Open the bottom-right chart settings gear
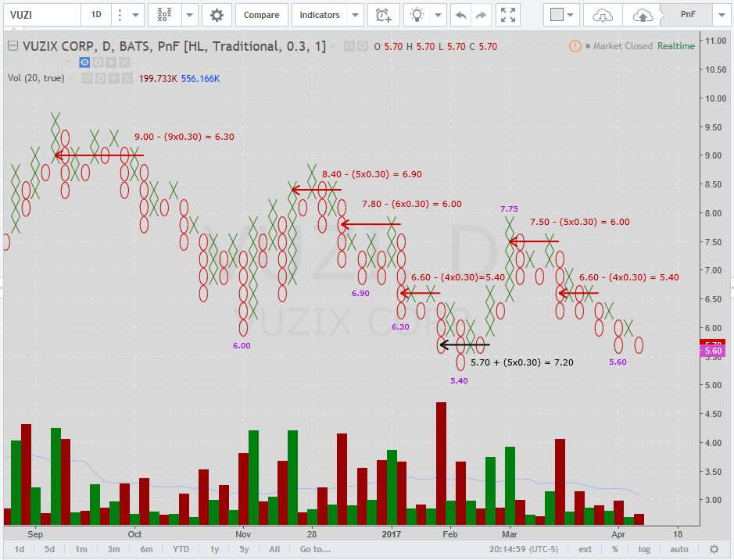 (x=714, y=549)
